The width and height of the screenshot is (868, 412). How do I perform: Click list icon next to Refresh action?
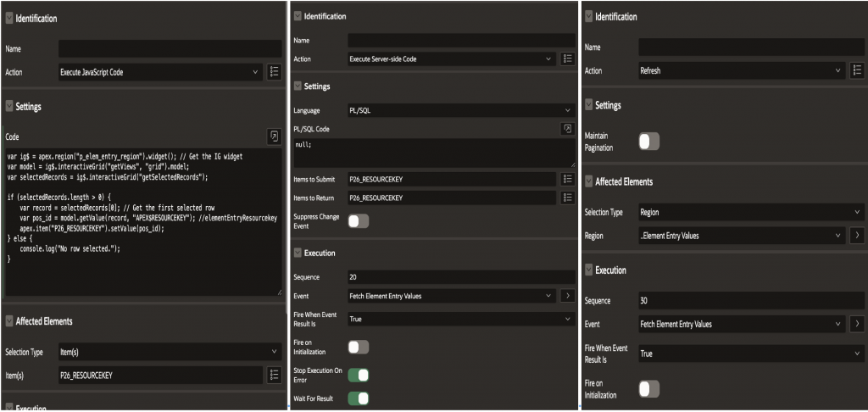(x=857, y=71)
